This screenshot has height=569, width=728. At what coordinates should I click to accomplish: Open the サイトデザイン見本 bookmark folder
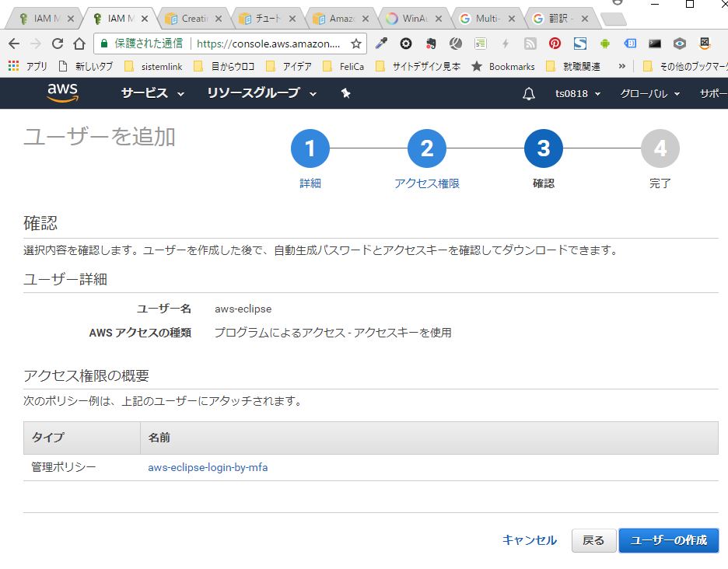418,66
